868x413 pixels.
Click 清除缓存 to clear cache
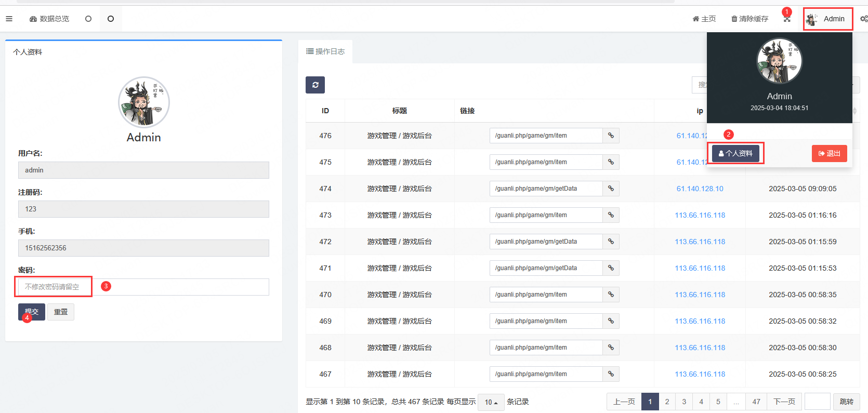(x=749, y=19)
